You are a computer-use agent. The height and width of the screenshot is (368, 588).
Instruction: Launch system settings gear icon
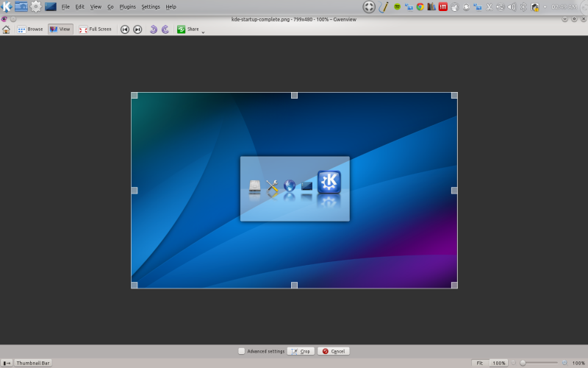coord(35,7)
